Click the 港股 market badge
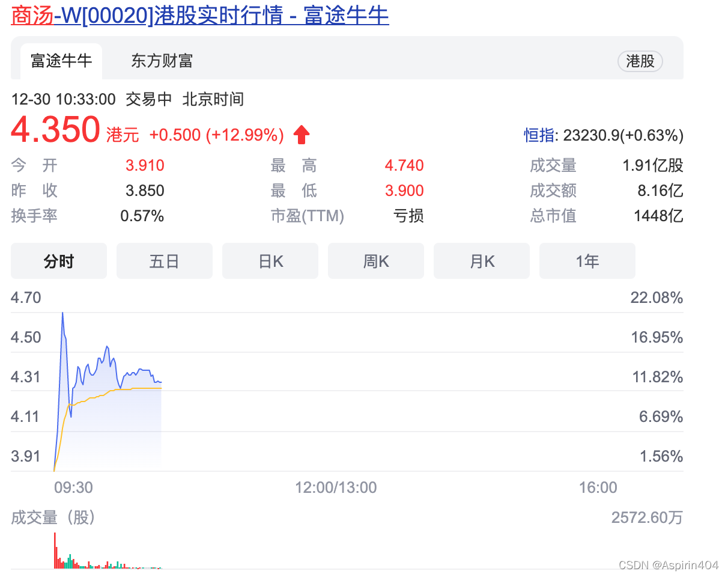This screenshot has height=577, width=728. (x=640, y=61)
